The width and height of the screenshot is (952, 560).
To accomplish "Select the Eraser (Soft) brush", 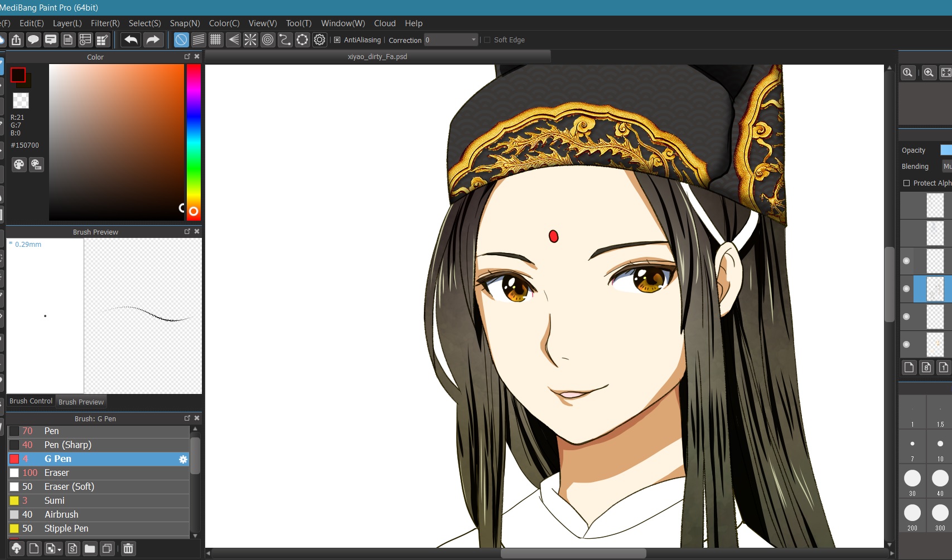I will point(69,486).
